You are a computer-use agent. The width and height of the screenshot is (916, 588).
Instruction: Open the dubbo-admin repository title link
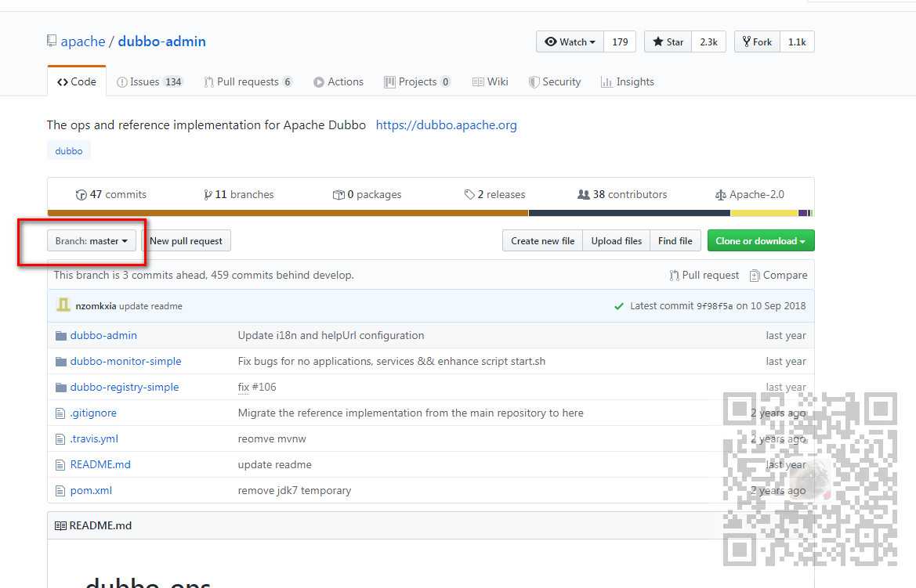coord(162,41)
